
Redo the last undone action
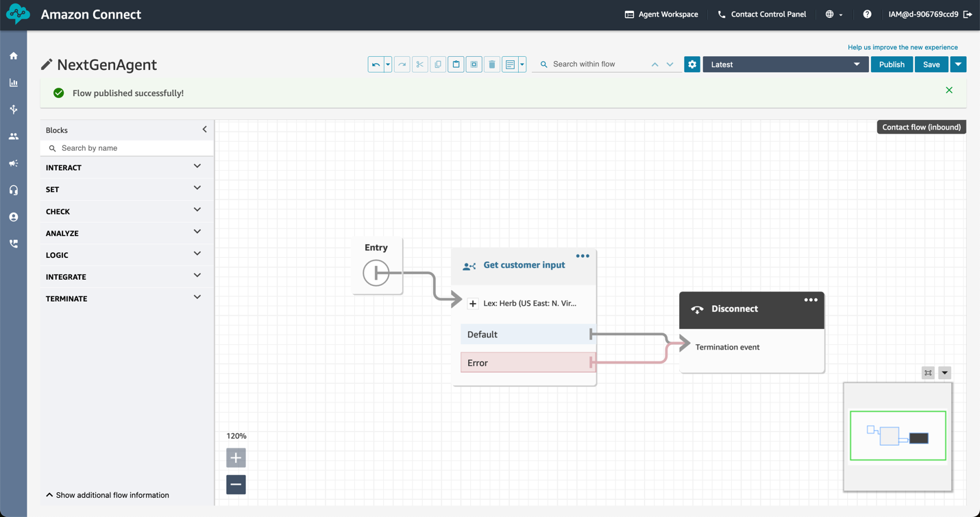pos(402,64)
